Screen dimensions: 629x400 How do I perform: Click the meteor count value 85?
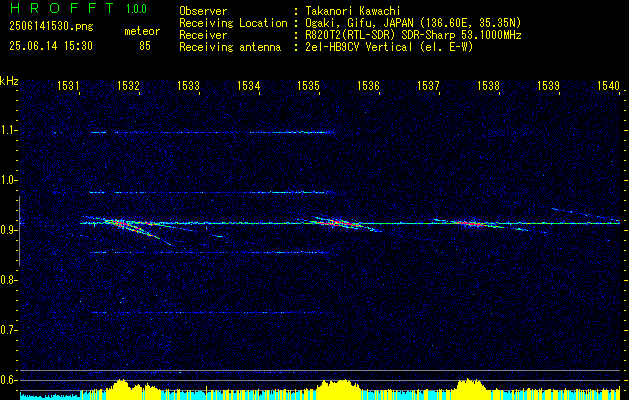click(x=145, y=46)
